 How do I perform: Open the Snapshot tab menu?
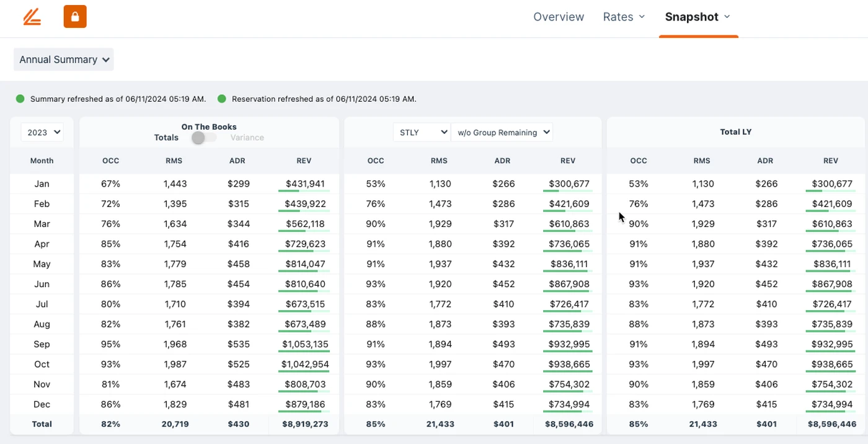(x=697, y=17)
